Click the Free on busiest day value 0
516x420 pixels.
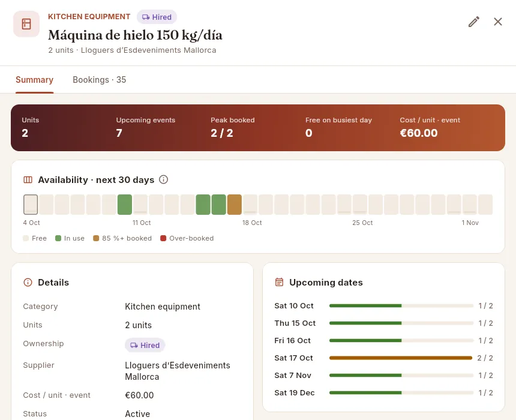click(308, 133)
